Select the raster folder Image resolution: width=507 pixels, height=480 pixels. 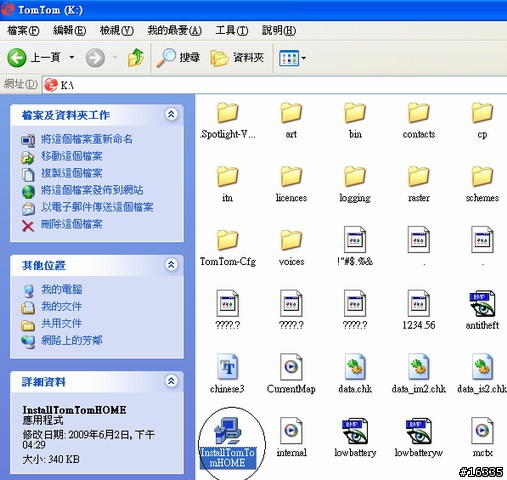click(x=419, y=176)
